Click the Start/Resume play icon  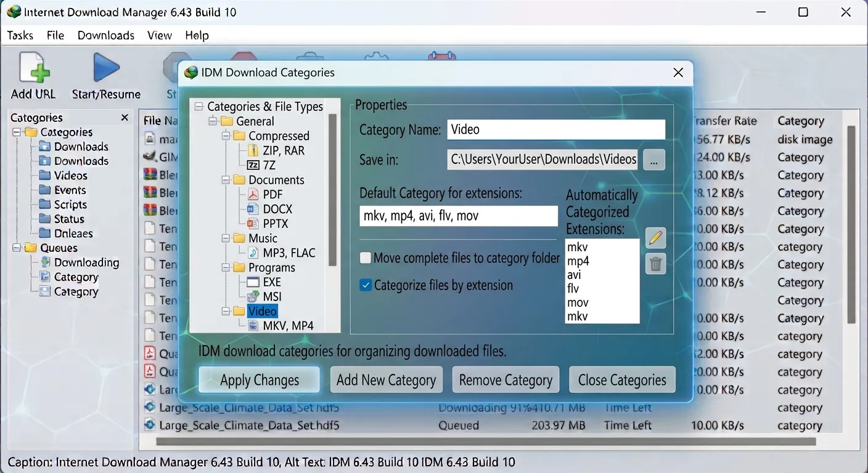pyautogui.click(x=106, y=67)
